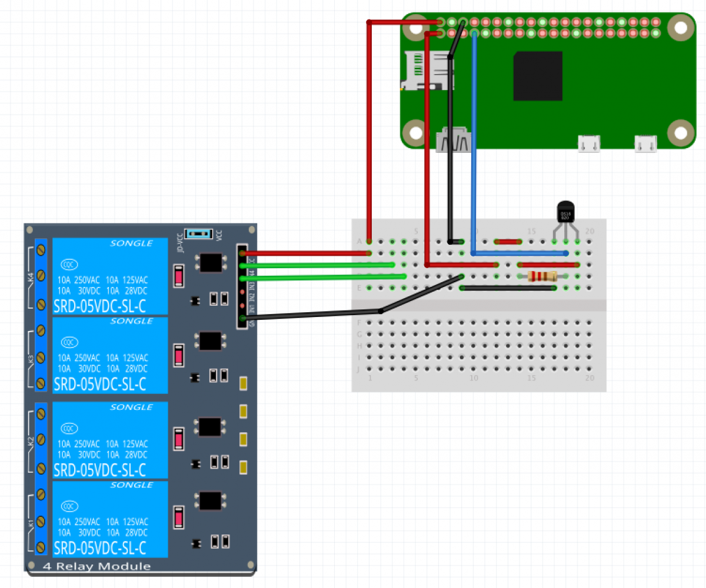This screenshot has height=588, width=706.
Task: Click the micro SD card slot on the Pi
Action: (x=428, y=71)
